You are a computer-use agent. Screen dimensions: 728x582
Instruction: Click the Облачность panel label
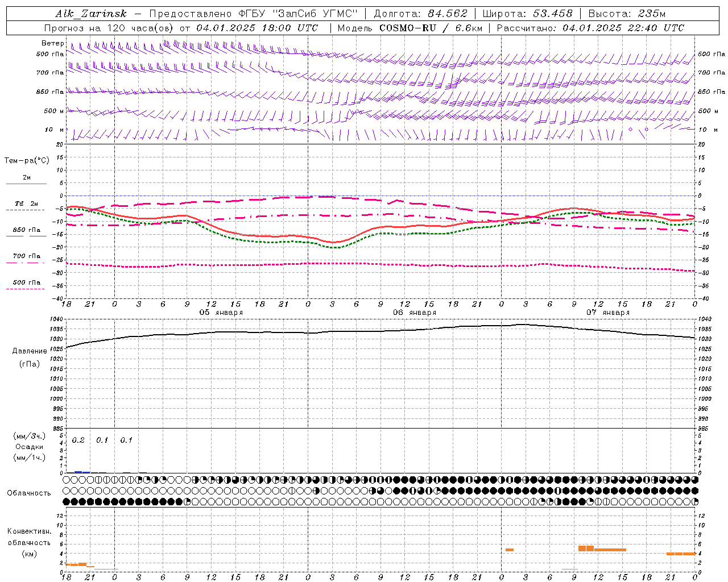click(x=29, y=493)
